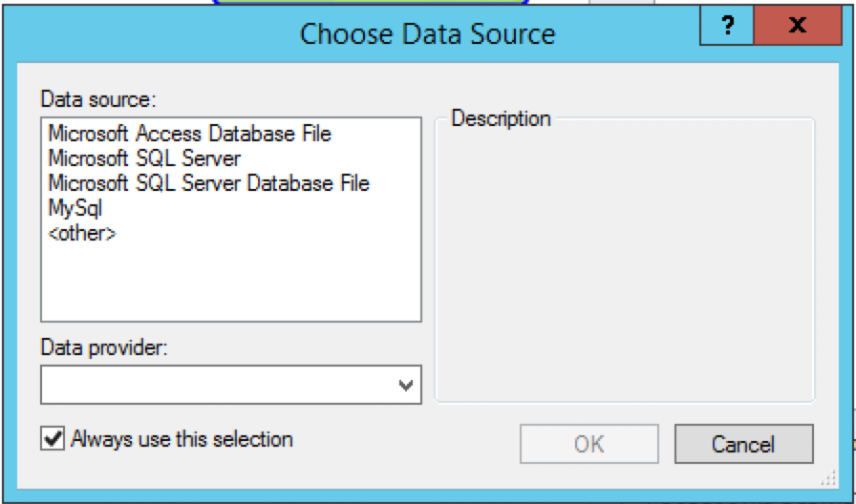Click the Always use this selection label
Image resolution: width=856 pixels, height=504 pixels.
(182, 439)
